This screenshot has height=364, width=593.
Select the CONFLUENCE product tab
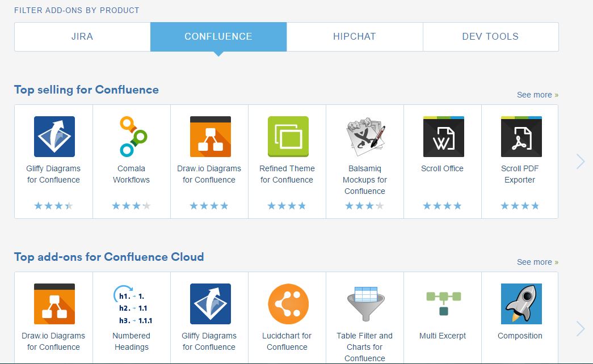[x=218, y=37]
